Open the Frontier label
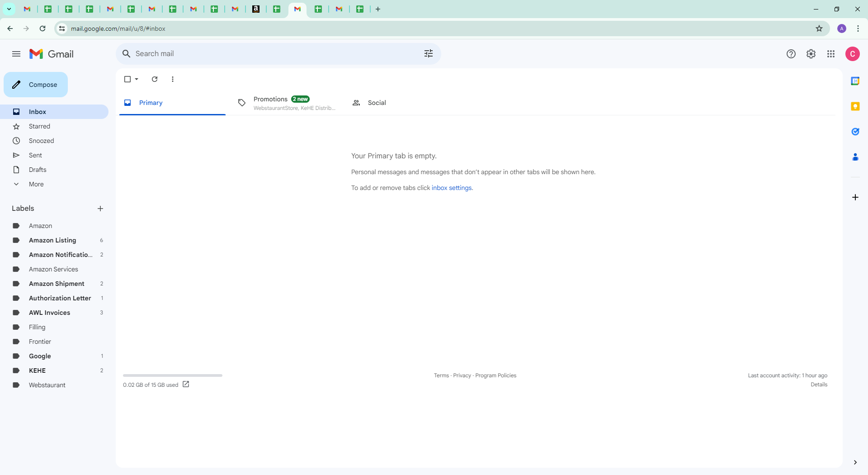 coord(54,342)
